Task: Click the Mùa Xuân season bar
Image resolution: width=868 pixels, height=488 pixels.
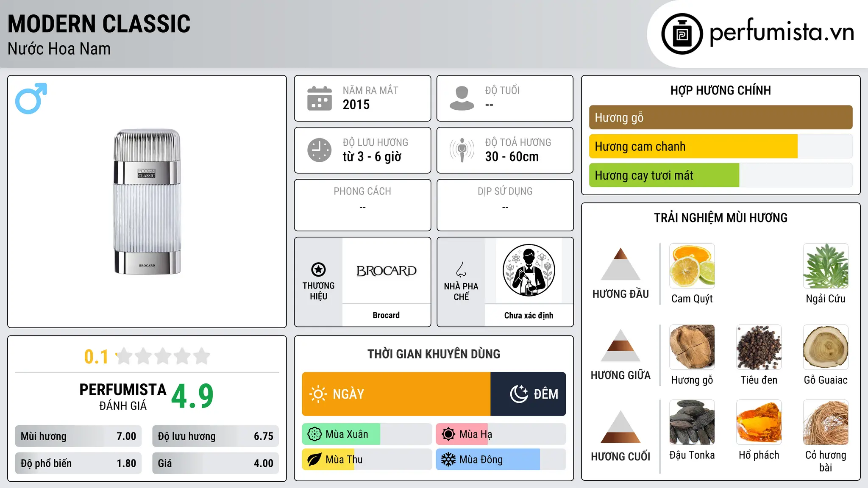Action: [x=367, y=434]
